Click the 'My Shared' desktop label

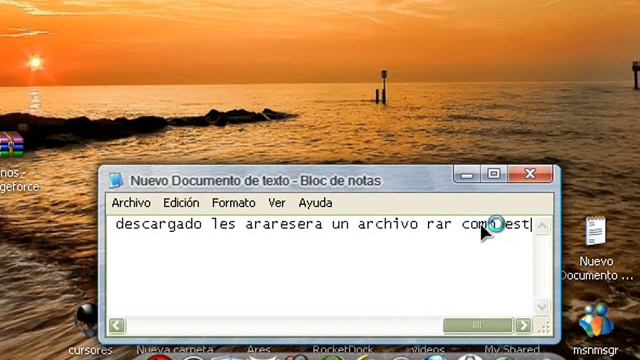(512, 350)
